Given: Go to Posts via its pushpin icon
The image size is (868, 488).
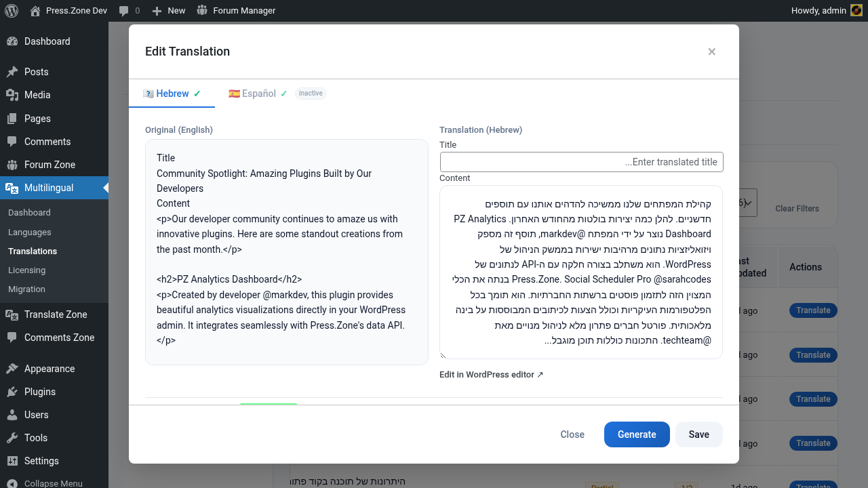Looking at the screenshot, I should tap(12, 72).
